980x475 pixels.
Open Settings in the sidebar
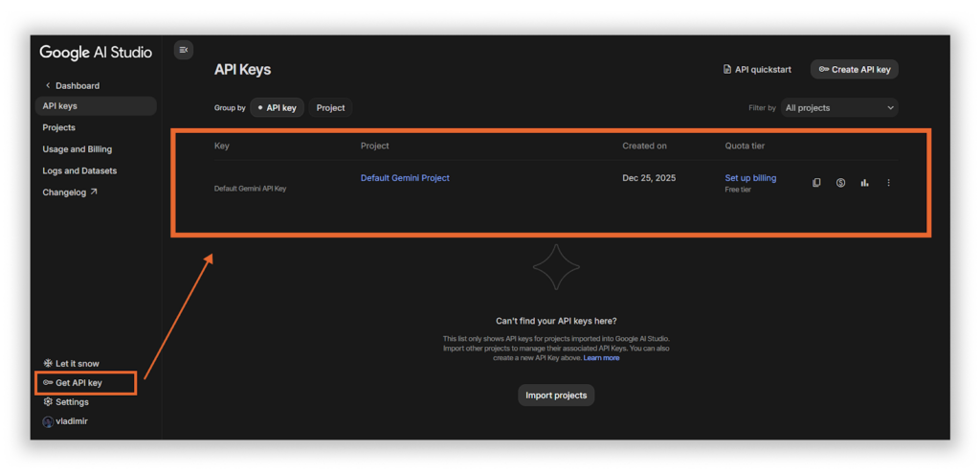coord(66,402)
